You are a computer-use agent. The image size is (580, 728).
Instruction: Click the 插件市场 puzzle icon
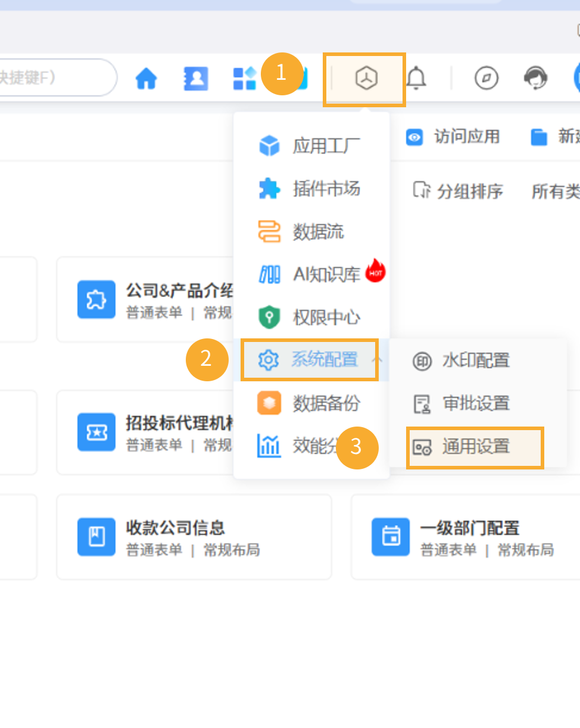pos(269,189)
